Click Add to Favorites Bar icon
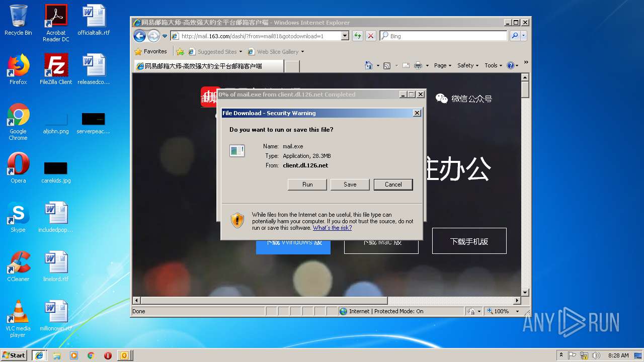The height and width of the screenshot is (362, 644). click(180, 51)
